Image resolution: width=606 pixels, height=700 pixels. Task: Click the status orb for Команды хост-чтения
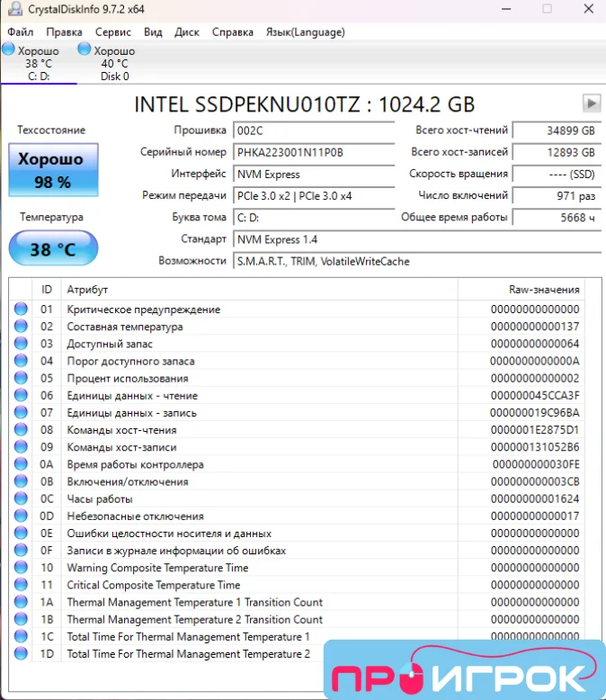[x=21, y=429]
